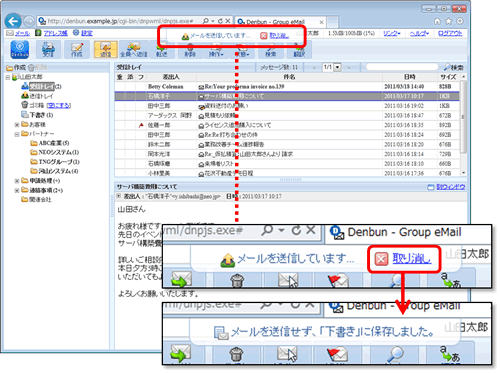Open the 下書き drafts folder
The image size is (500, 373).
coord(37,115)
